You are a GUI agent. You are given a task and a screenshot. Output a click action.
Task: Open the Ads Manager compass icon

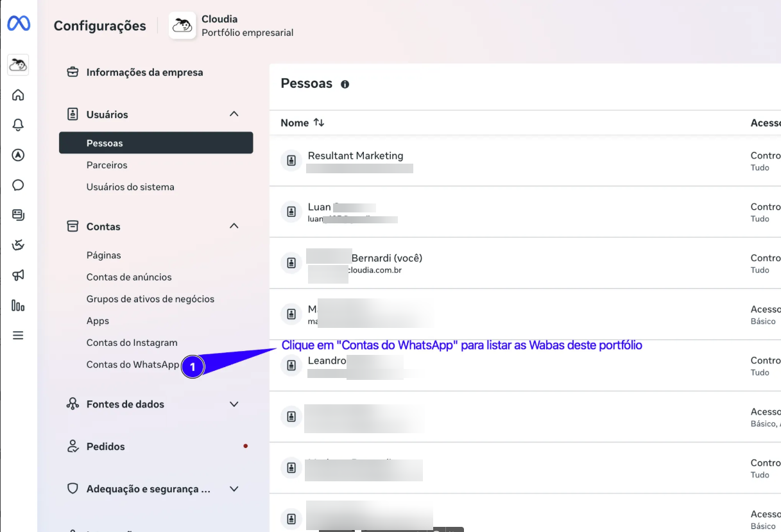[18, 155]
